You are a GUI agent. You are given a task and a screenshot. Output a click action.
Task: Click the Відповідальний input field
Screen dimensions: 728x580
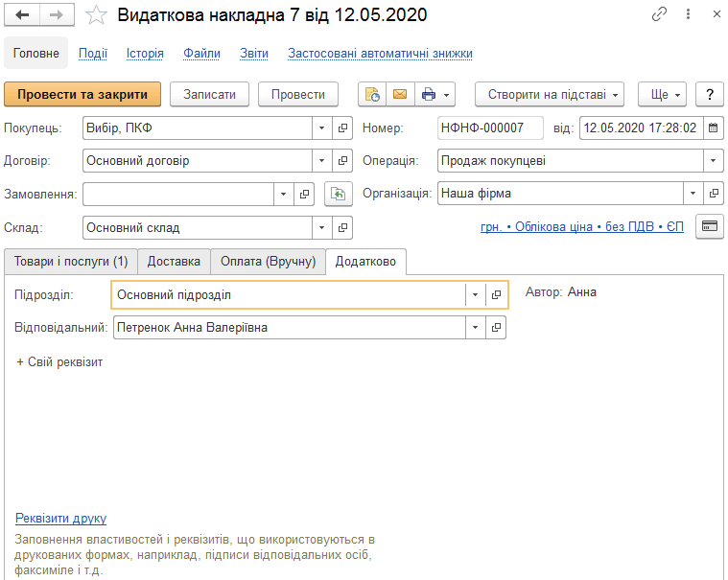290,327
